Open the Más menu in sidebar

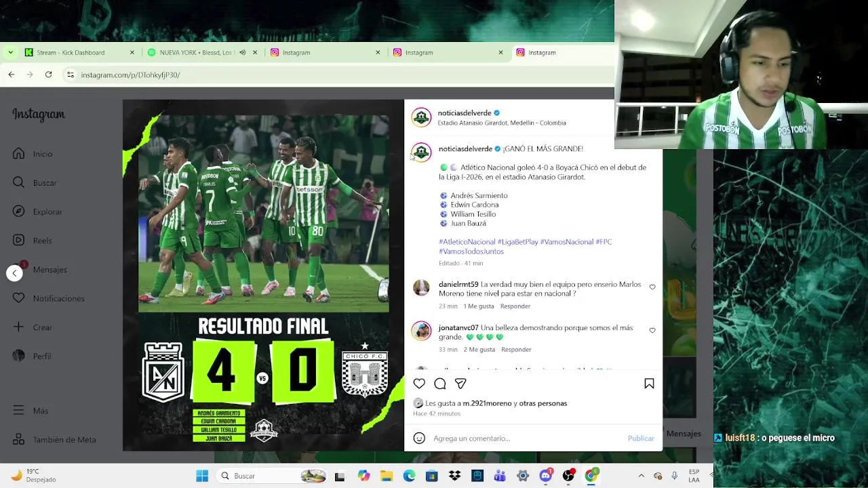[31, 411]
